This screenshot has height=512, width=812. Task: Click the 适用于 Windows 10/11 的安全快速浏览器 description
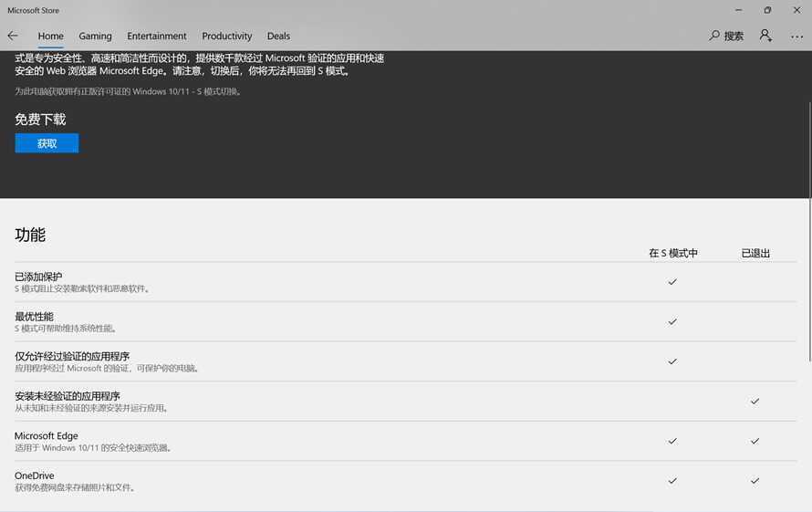click(x=93, y=448)
